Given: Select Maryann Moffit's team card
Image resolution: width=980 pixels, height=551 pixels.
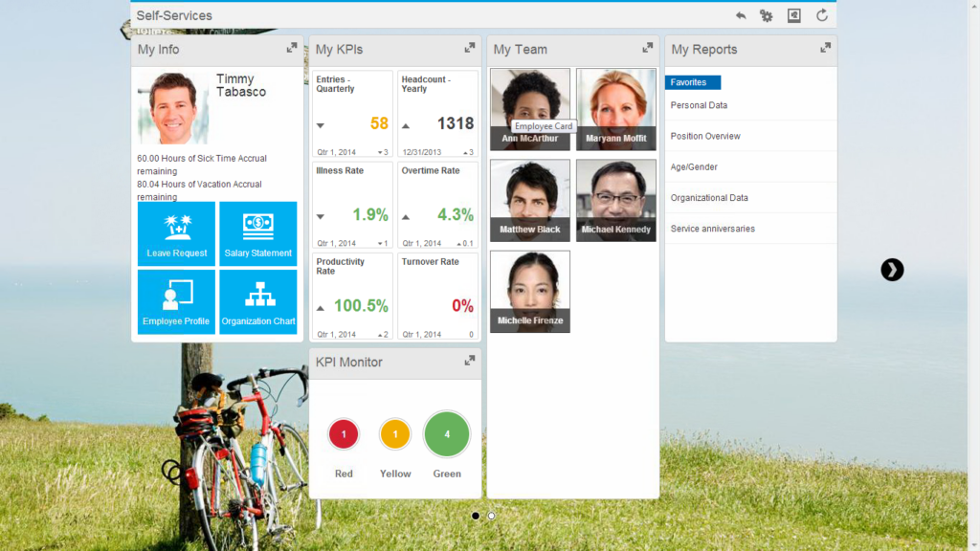Looking at the screenshot, I should coord(616,109).
